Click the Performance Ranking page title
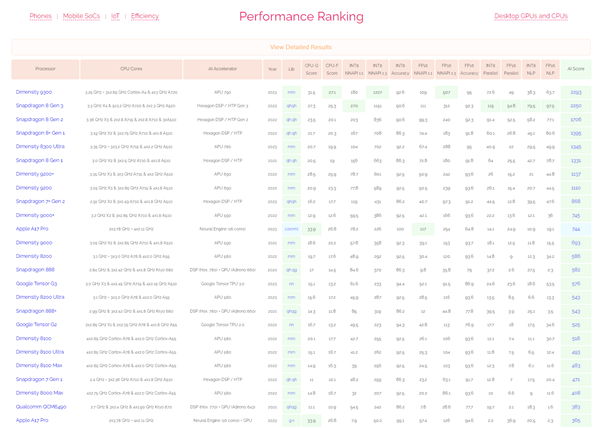The height and width of the screenshot is (428, 600). click(300, 17)
